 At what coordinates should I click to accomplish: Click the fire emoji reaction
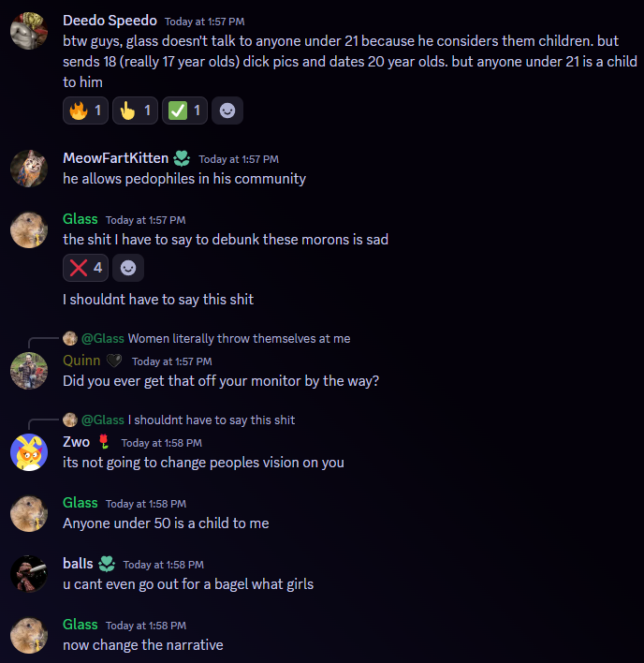[85, 110]
